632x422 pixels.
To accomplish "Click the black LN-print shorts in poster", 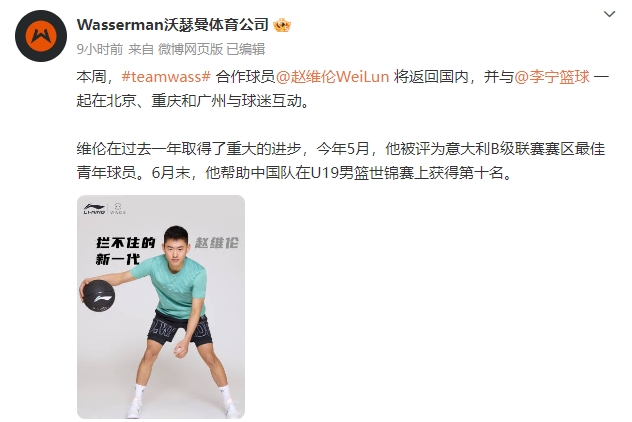I will (179, 328).
